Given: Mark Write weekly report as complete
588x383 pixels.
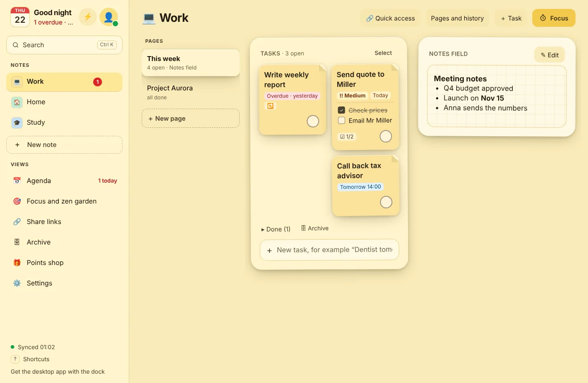Looking at the screenshot, I should point(313,121).
